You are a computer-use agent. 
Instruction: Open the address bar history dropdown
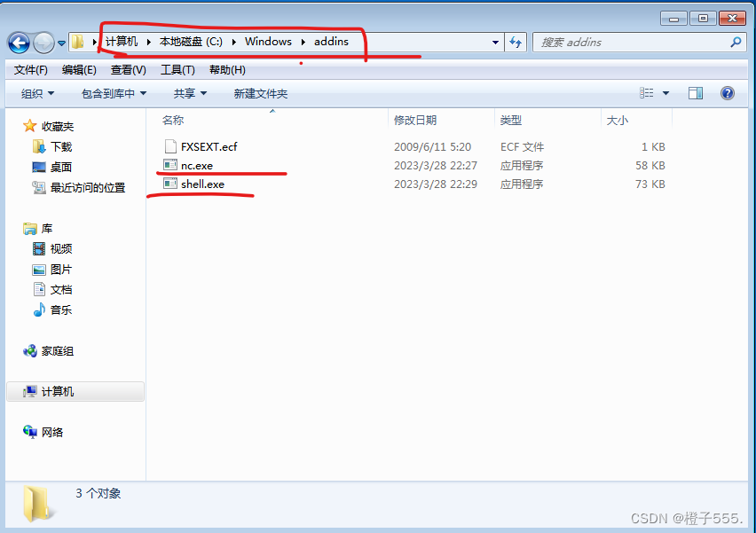click(x=495, y=43)
